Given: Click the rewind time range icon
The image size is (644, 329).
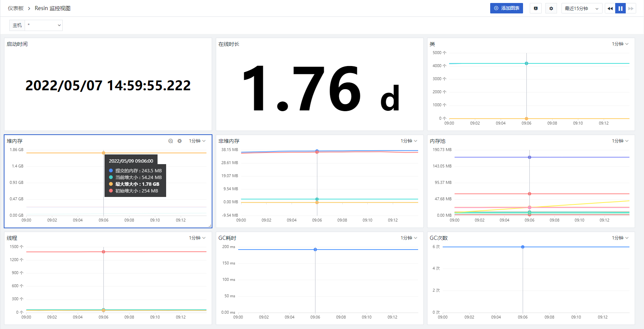Looking at the screenshot, I should tap(610, 8).
